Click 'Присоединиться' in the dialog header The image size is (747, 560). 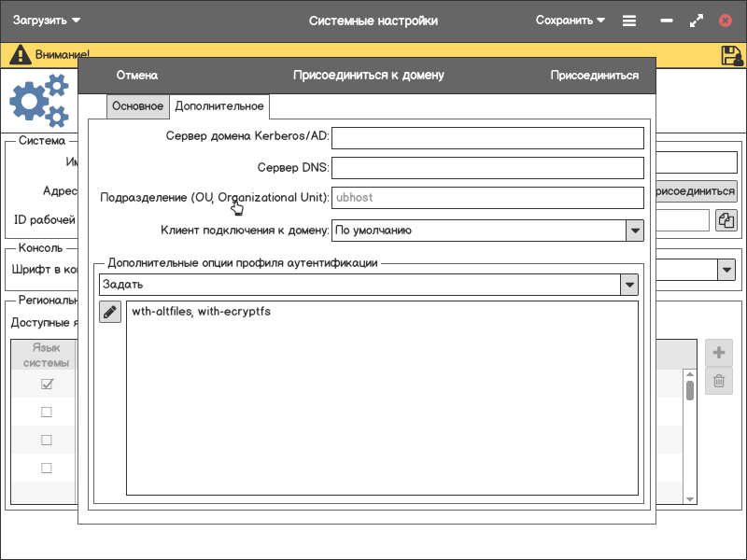pos(594,76)
